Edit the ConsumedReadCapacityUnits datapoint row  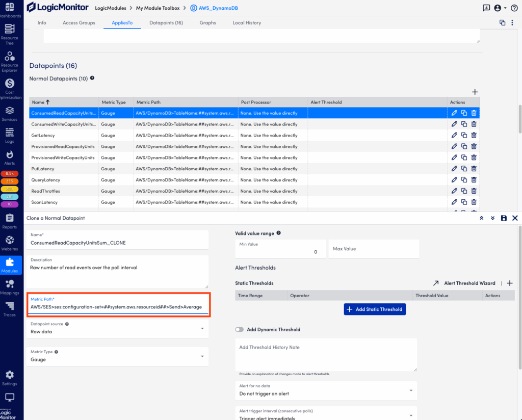454,113
